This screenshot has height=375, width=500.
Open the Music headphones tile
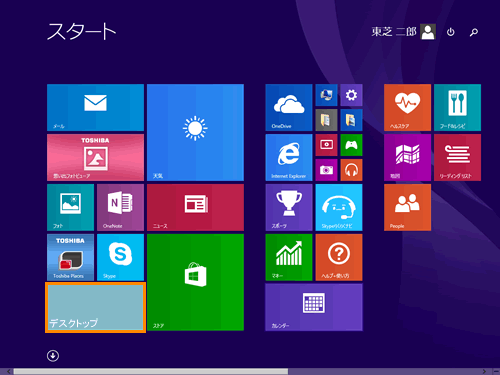click(351, 170)
